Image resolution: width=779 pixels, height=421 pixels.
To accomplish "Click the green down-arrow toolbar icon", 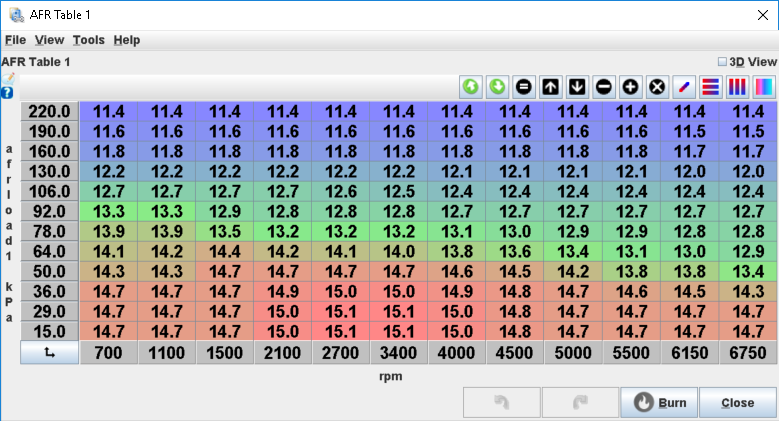I will click(x=497, y=87).
